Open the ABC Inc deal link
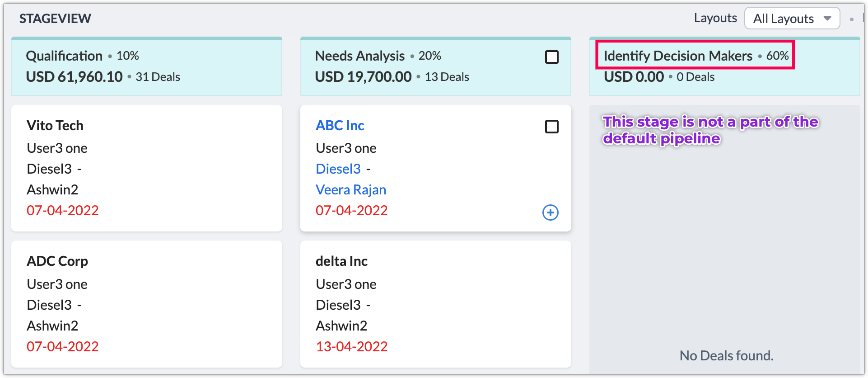 click(x=340, y=125)
